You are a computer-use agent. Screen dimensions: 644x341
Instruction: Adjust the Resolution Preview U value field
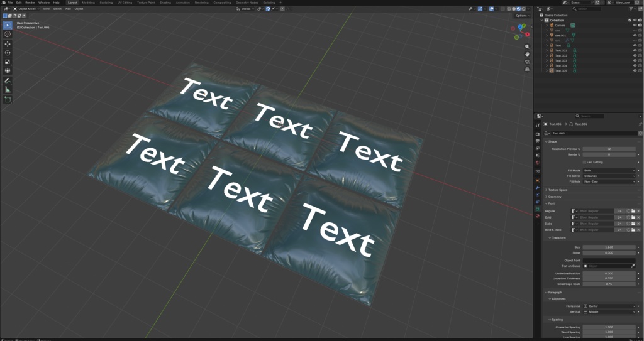609,149
